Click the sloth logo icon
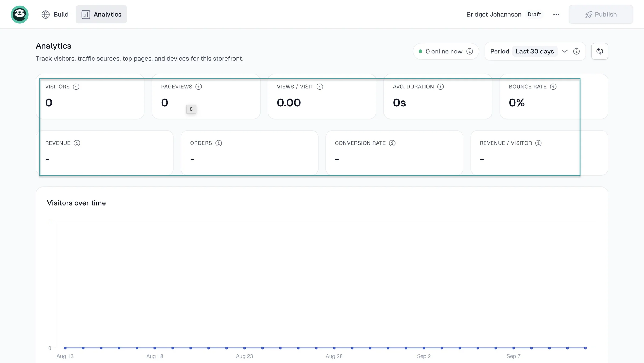 (x=20, y=15)
